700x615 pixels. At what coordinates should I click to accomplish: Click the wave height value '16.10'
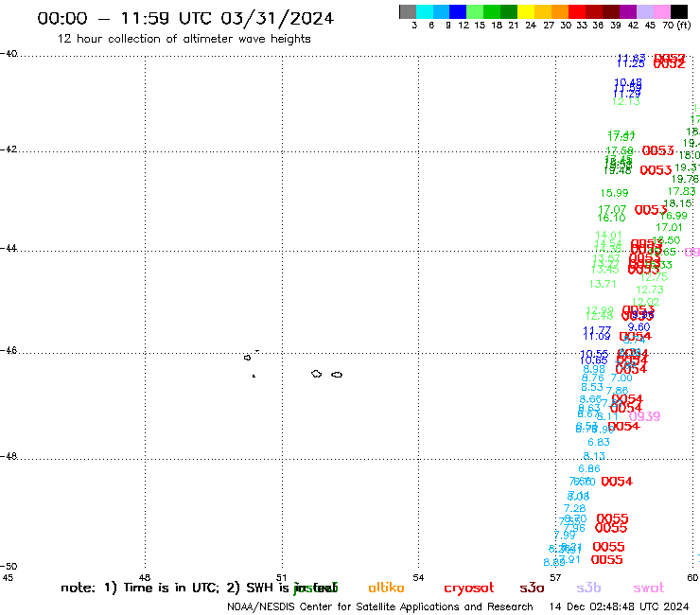coord(612,218)
